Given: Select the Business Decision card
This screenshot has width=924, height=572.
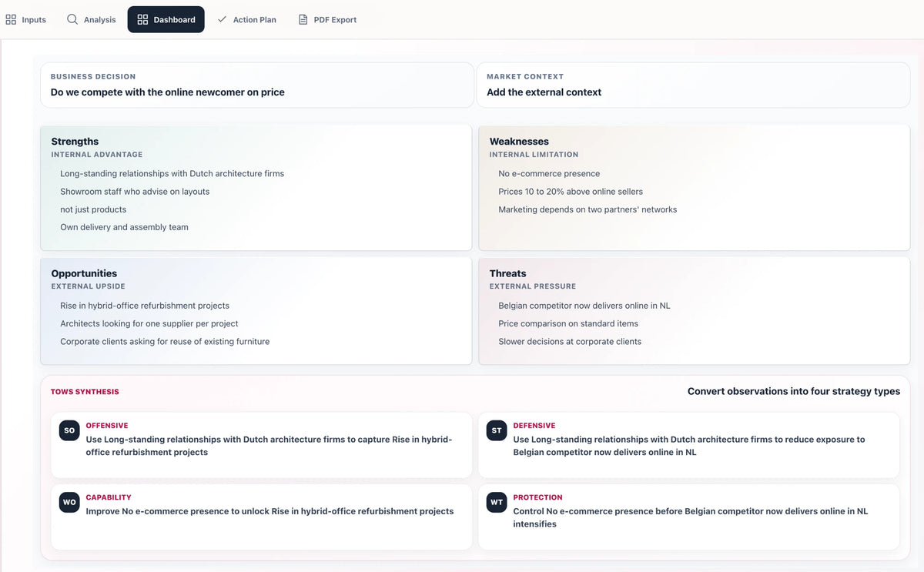Looking at the screenshot, I should 257,85.
